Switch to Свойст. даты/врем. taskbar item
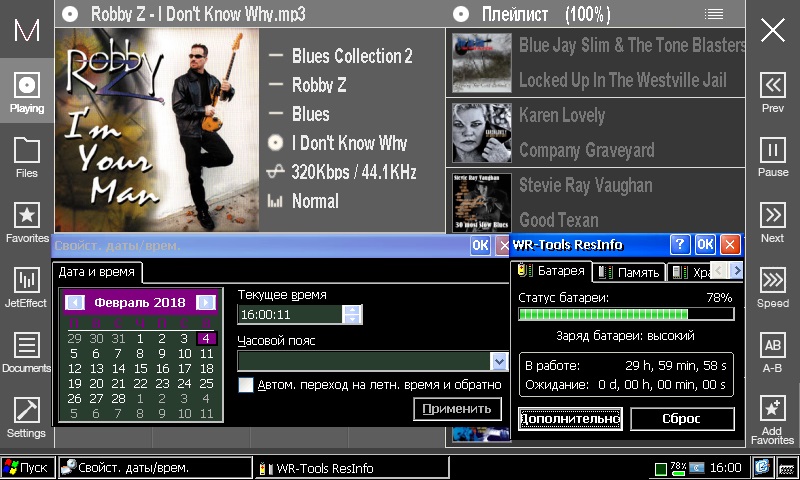The image size is (800, 480). pos(155,467)
